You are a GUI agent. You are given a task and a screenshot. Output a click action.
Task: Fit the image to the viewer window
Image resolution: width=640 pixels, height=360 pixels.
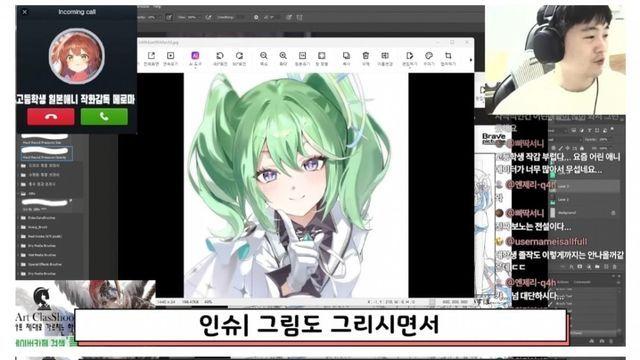tap(322, 58)
